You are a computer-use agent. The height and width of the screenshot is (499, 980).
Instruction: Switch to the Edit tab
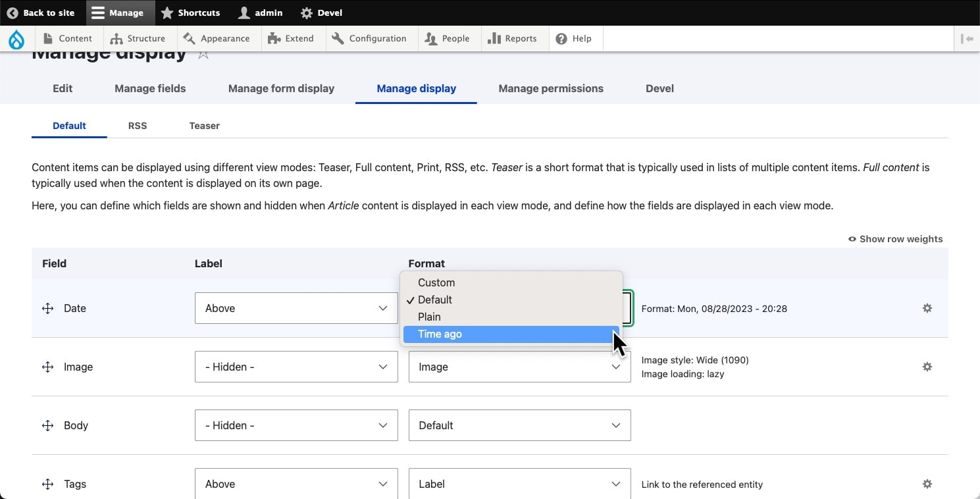click(63, 88)
